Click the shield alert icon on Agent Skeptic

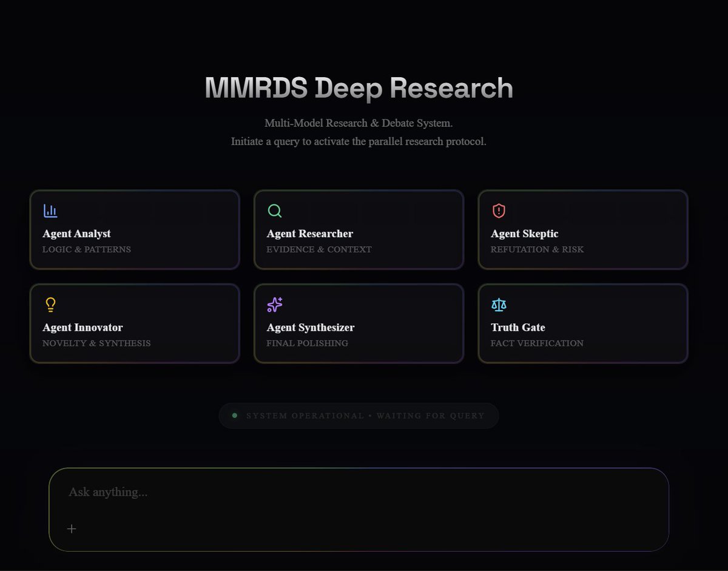click(x=499, y=211)
